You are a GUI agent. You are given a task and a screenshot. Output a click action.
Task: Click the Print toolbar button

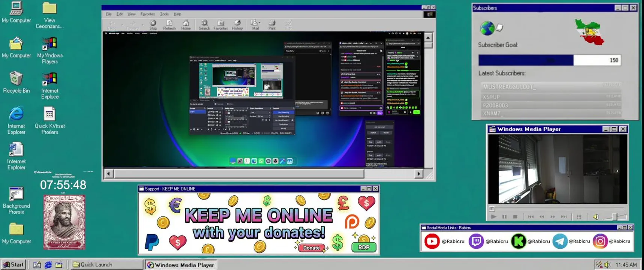click(x=272, y=25)
